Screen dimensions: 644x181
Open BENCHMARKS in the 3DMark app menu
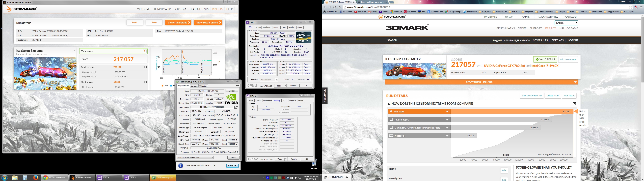click(163, 9)
